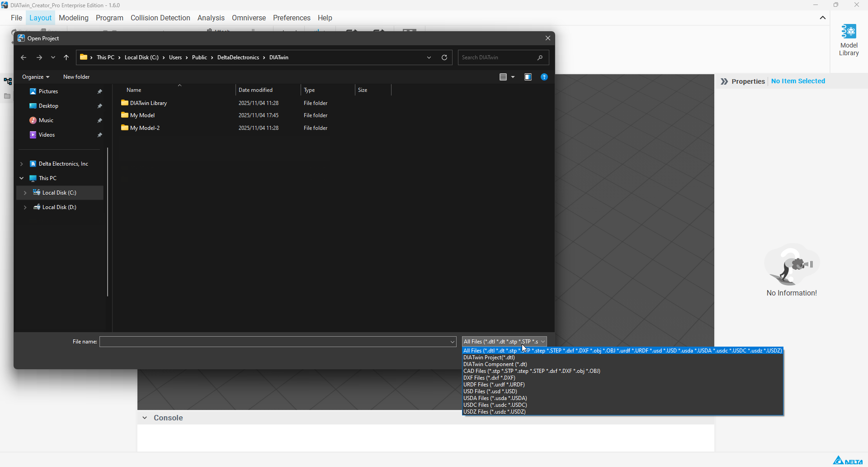This screenshot has width=868, height=467.
Task: Open the dialog help icon
Action: pyautogui.click(x=544, y=77)
